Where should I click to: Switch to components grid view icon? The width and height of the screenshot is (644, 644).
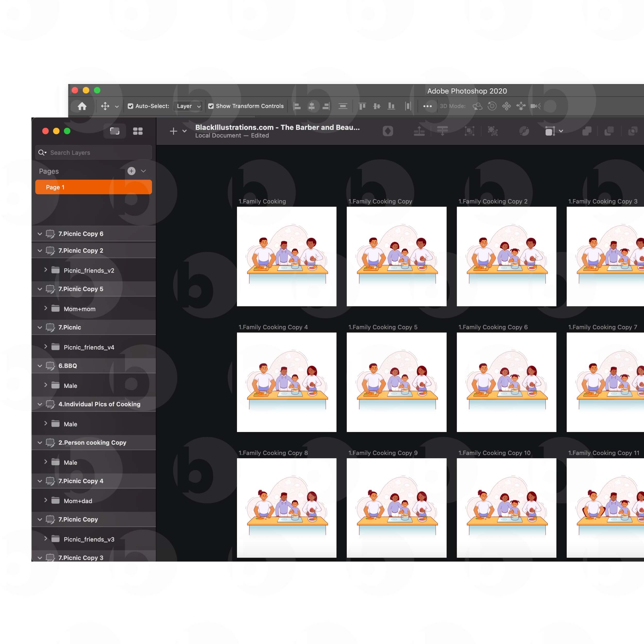pyautogui.click(x=138, y=131)
